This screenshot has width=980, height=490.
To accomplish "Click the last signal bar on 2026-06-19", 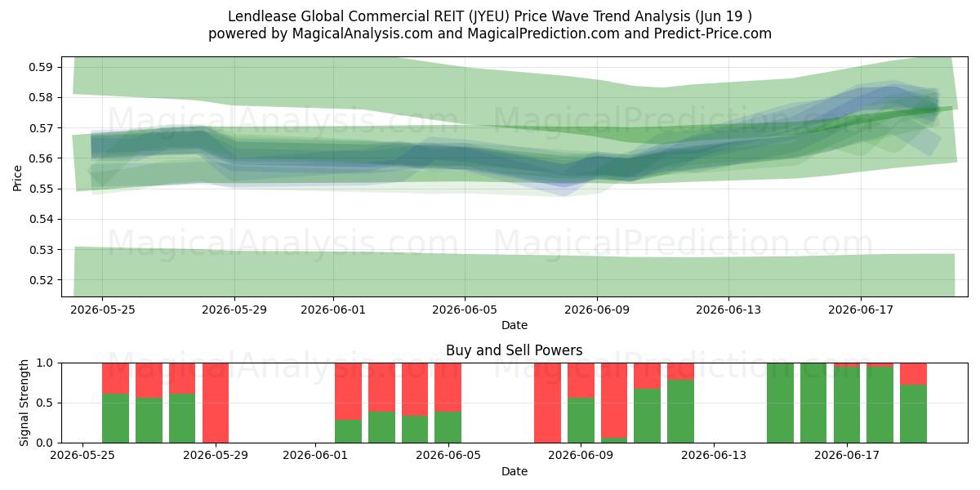I will pyautogui.click(x=913, y=403).
